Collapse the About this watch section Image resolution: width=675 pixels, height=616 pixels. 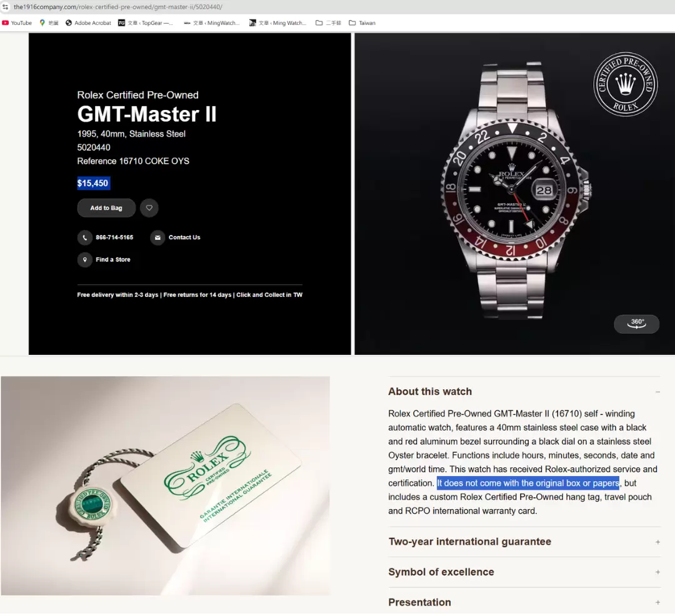click(657, 392)
